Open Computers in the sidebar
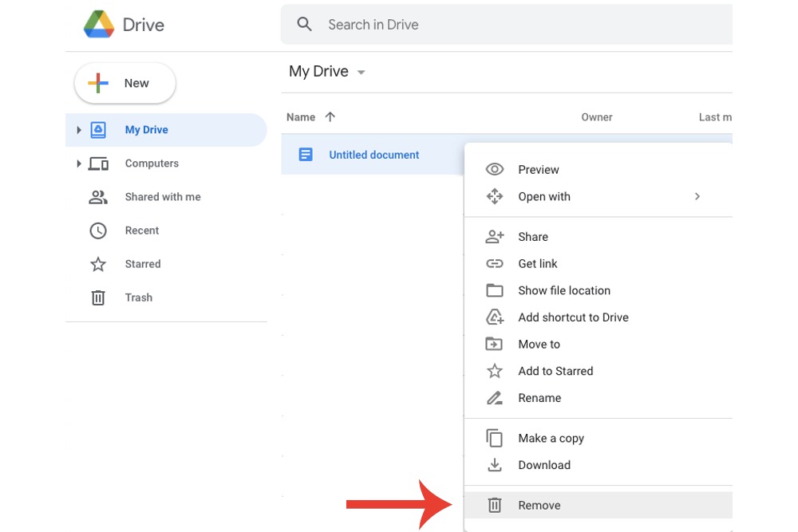 click(x=152, y=164)
